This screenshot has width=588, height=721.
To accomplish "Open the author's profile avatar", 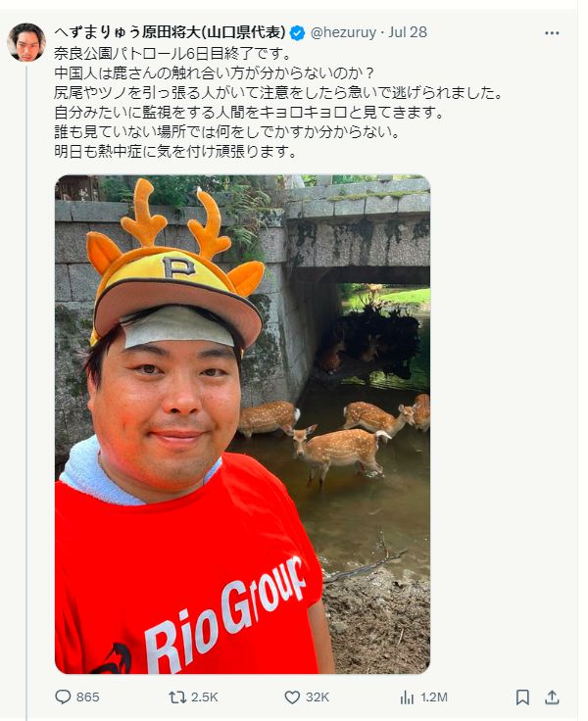I will coord(26,42).
